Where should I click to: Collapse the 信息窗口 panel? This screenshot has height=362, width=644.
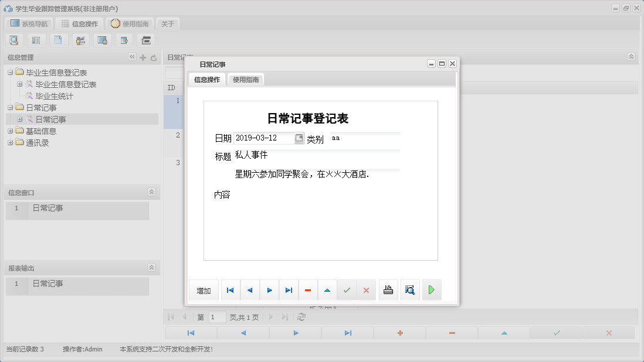click(151, 192)
